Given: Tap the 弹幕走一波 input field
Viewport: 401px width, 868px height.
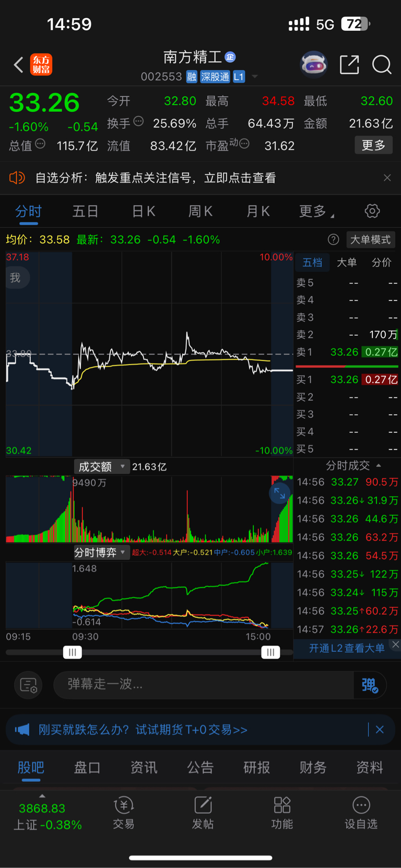Looking at the screenshot, I should (204, 685).
